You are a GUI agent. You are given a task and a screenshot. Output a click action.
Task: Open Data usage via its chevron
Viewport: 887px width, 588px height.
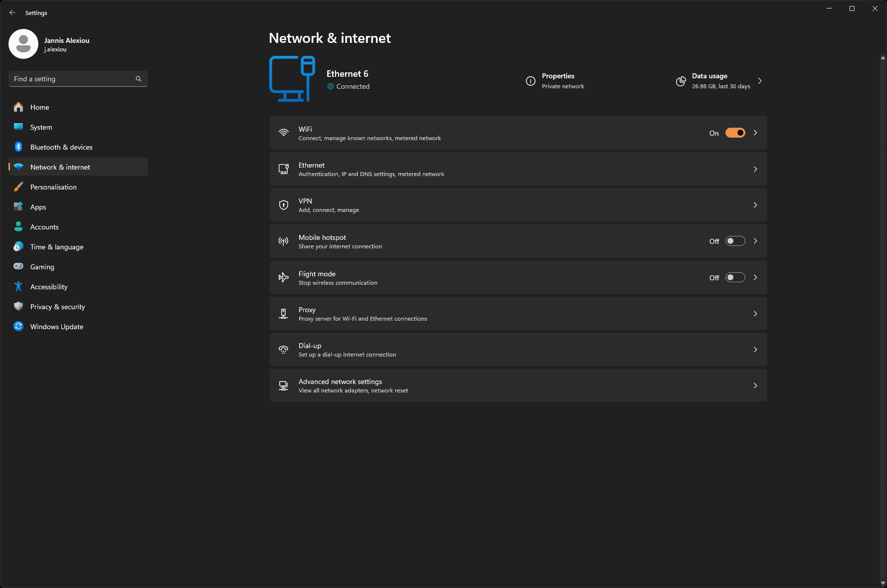760,81
